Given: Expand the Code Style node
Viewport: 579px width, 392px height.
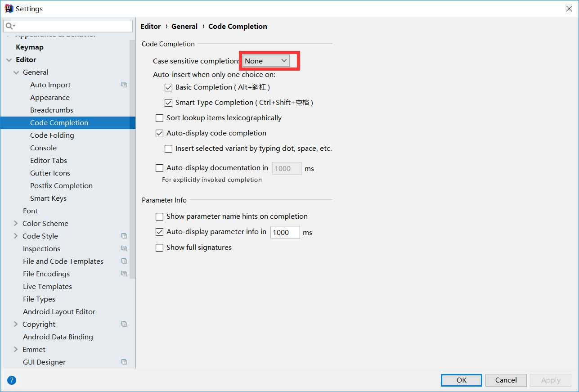Looking at the screenshot, I should pos(16,236).
